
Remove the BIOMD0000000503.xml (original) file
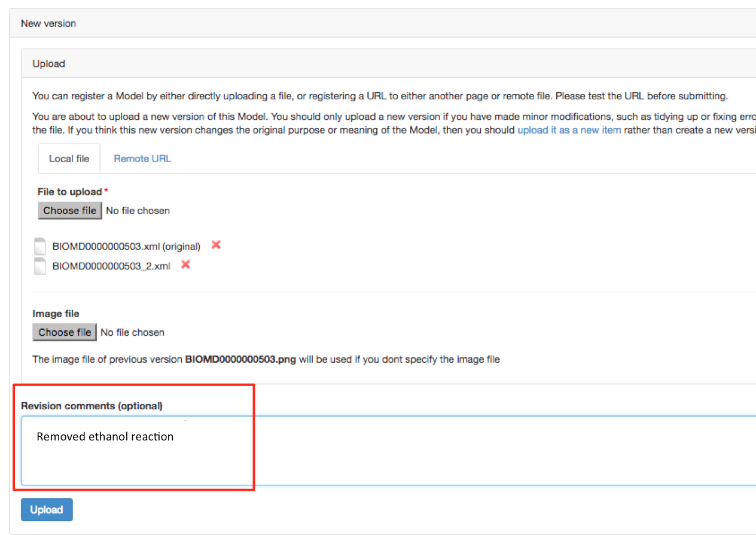[x=216, y=245]
